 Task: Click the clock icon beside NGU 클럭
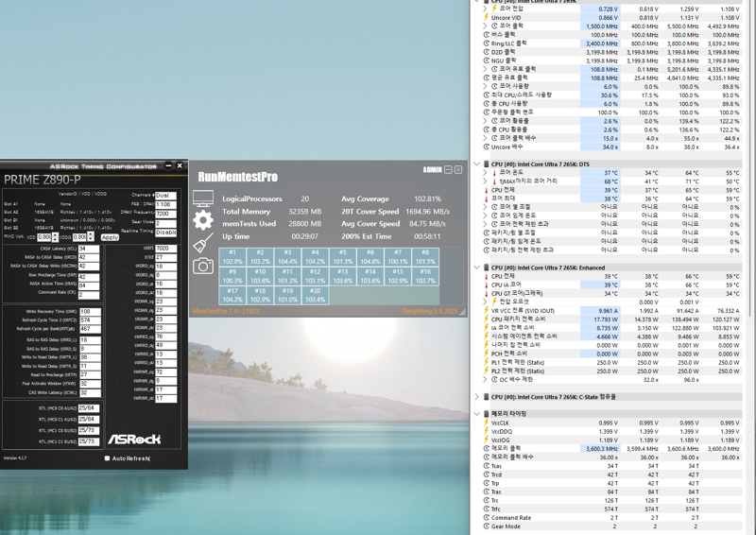[x=487, y=60]
